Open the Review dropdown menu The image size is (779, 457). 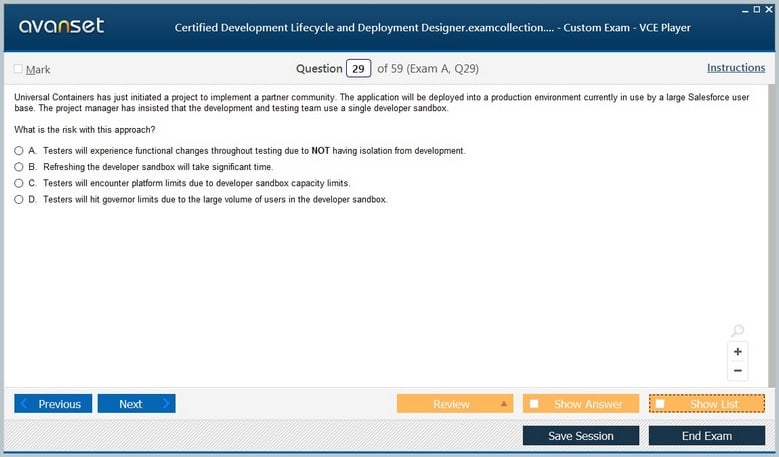click(x=455, y=403)
